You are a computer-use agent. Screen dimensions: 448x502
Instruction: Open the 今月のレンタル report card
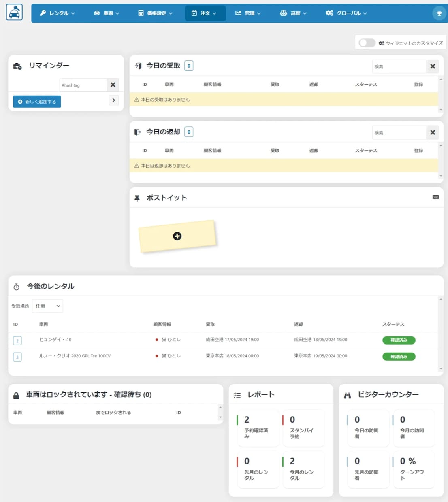point(303,469)
